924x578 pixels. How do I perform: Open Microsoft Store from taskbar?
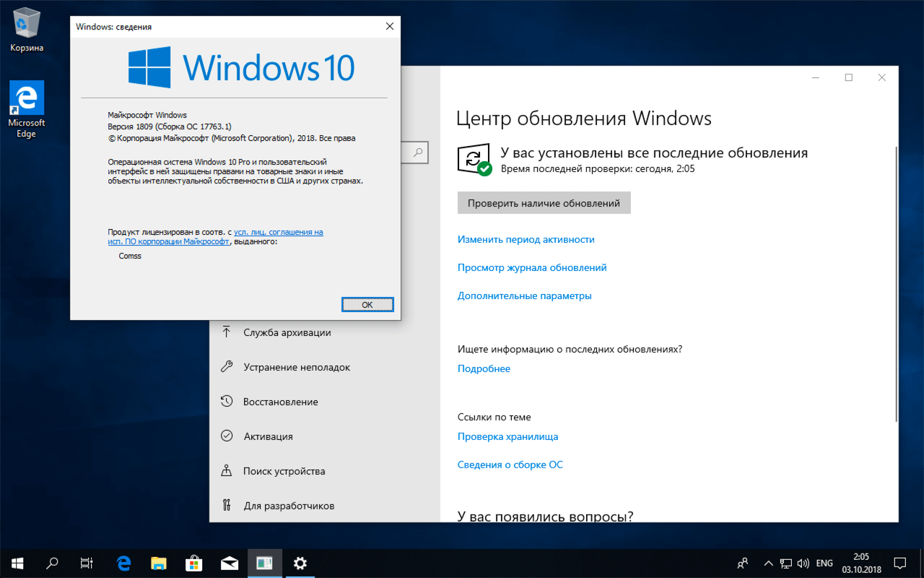[194, 563]
